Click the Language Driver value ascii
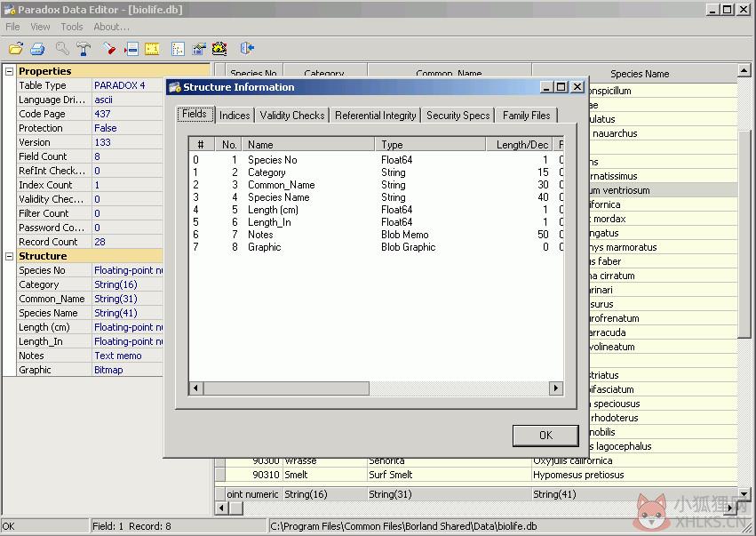The width and height of the screenshot is (756, 536). pyautogui.click(x=104, y=100)
